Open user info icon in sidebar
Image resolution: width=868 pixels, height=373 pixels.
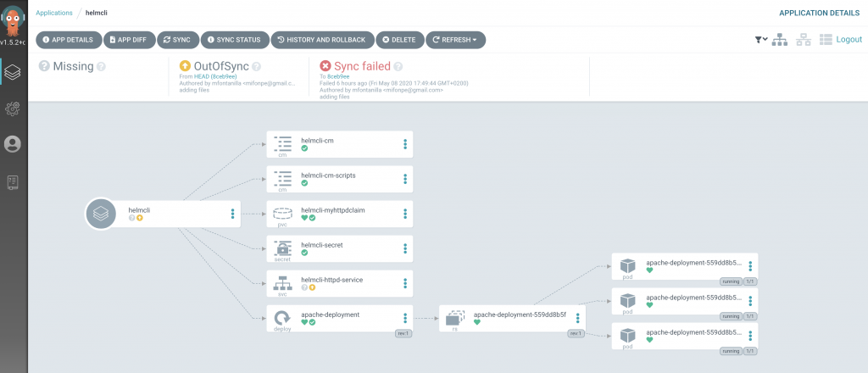click(13, 144)
